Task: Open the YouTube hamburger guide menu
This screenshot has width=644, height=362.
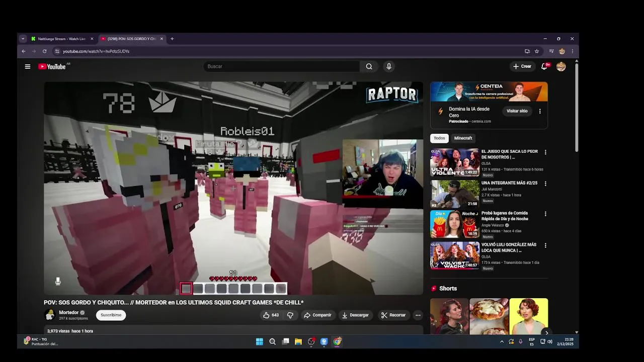Action: [x=28, y=66]
